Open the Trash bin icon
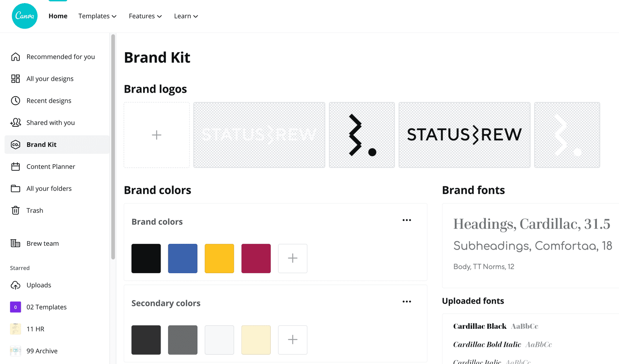The image size is (619, 364). (15, 211)
